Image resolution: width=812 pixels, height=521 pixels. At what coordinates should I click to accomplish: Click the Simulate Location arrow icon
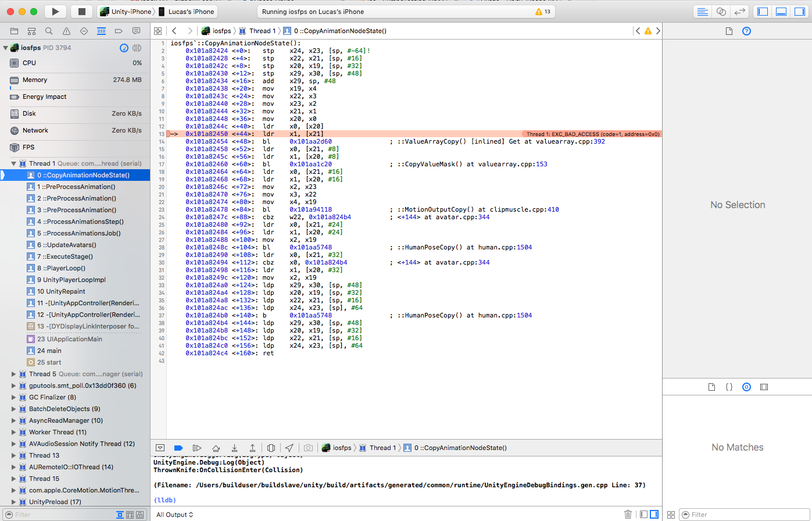point(289,448)
